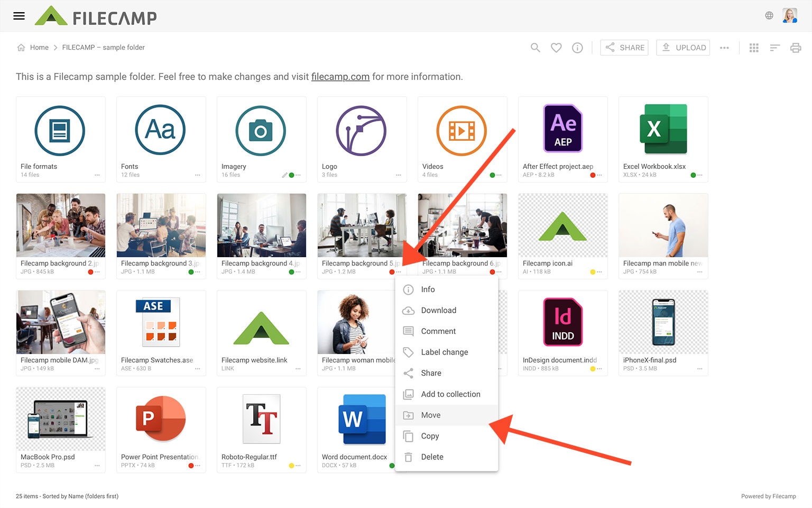Open the File formats folder
Viewport: 812px width, 508px height.
point(60,130)
